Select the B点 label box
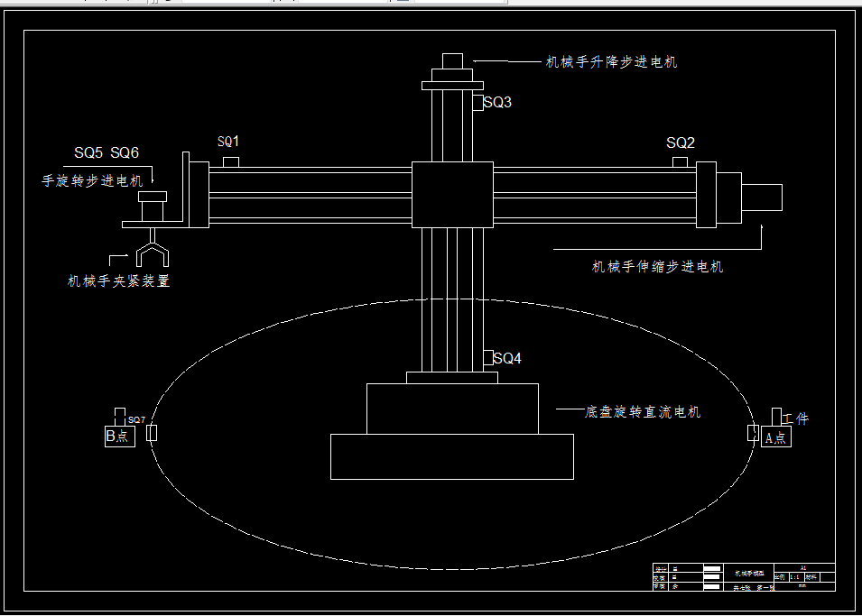The image size is (862, 616). pyautogui.click(x=118, y=435)
